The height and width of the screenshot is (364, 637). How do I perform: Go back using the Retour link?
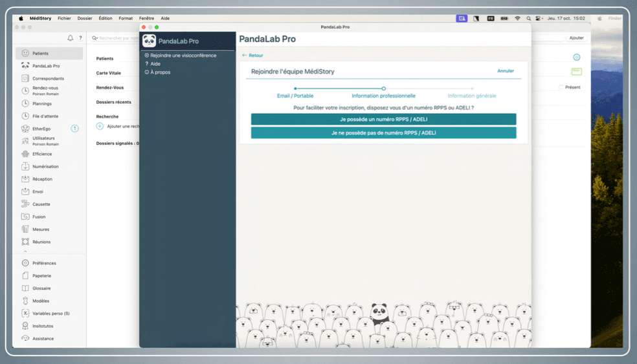(x=253, y=56)
